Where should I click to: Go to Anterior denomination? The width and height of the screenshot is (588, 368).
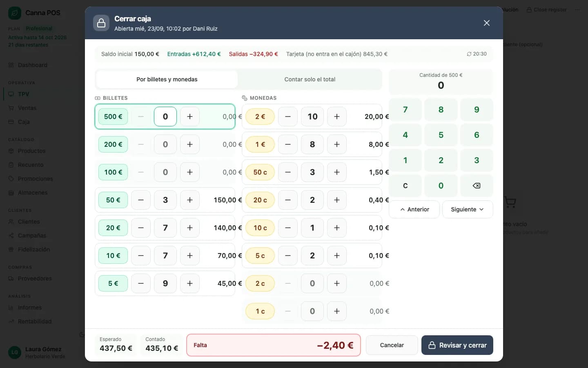(414, 209)
